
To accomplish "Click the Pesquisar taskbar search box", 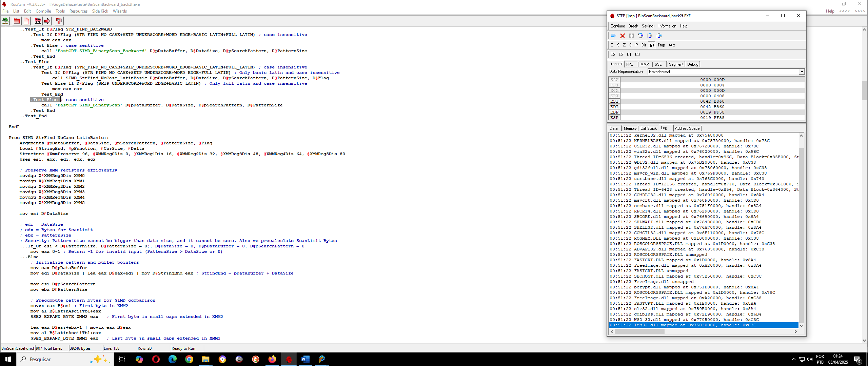I will 65,359.
